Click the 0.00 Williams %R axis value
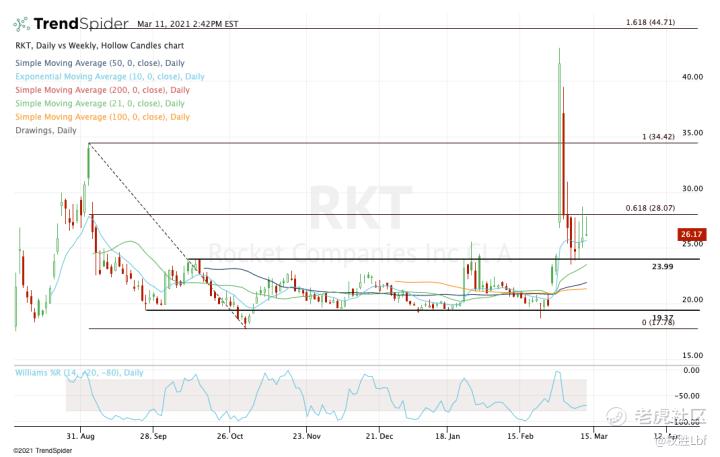720x457 pixels. (692, 370)
